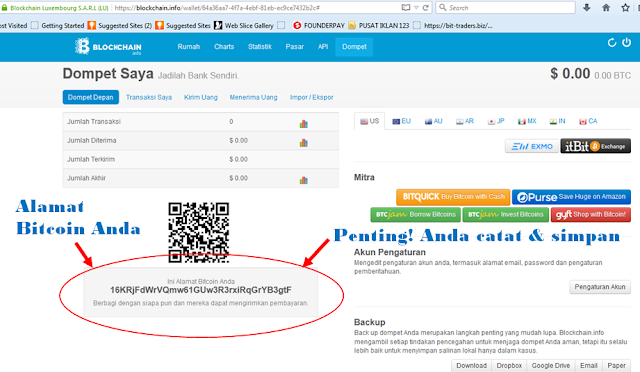This screenshot has height=372, width=640.
Task: Switch to the Kirim Uang tab
Action: coord(201,97)
